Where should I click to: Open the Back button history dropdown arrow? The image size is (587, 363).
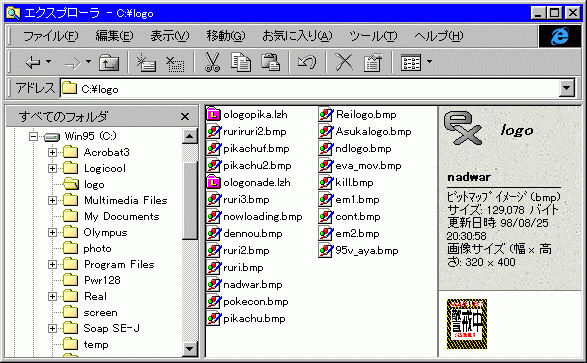[x=49, y=62]
